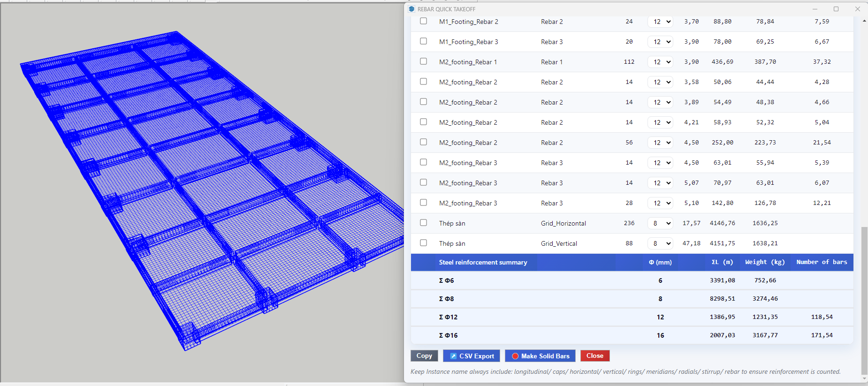Close the window with the title bar X
The image size is (868, 386).
(x=857, y=9)
